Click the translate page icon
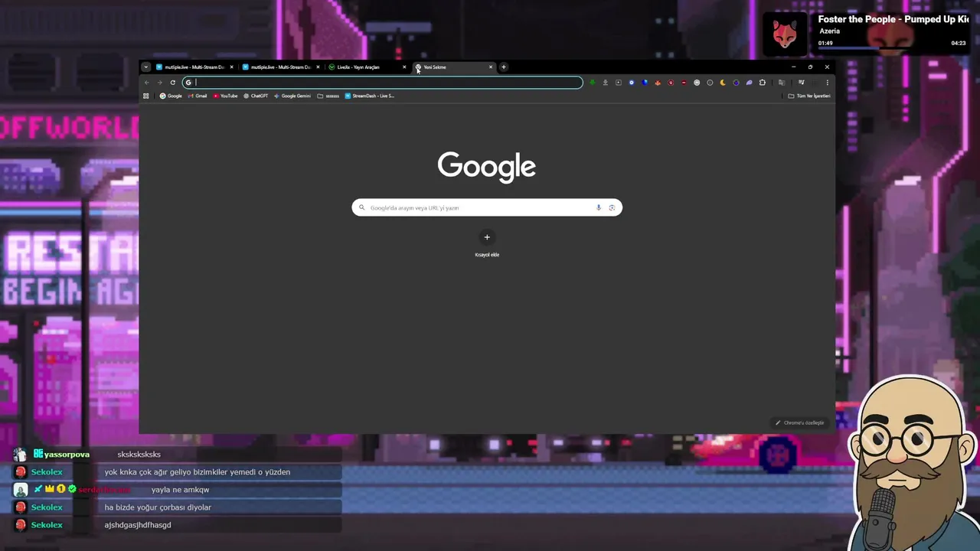980x551 pixels. [781, 83]
